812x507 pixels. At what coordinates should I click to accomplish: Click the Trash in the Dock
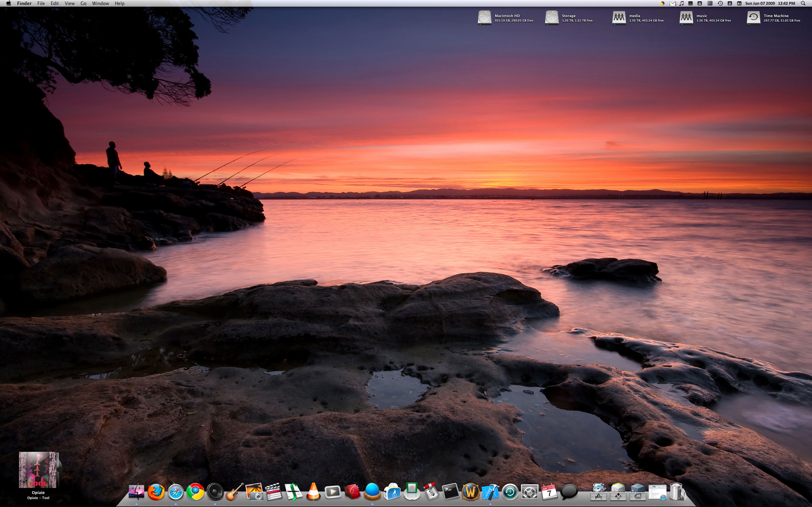coord(677,492)
